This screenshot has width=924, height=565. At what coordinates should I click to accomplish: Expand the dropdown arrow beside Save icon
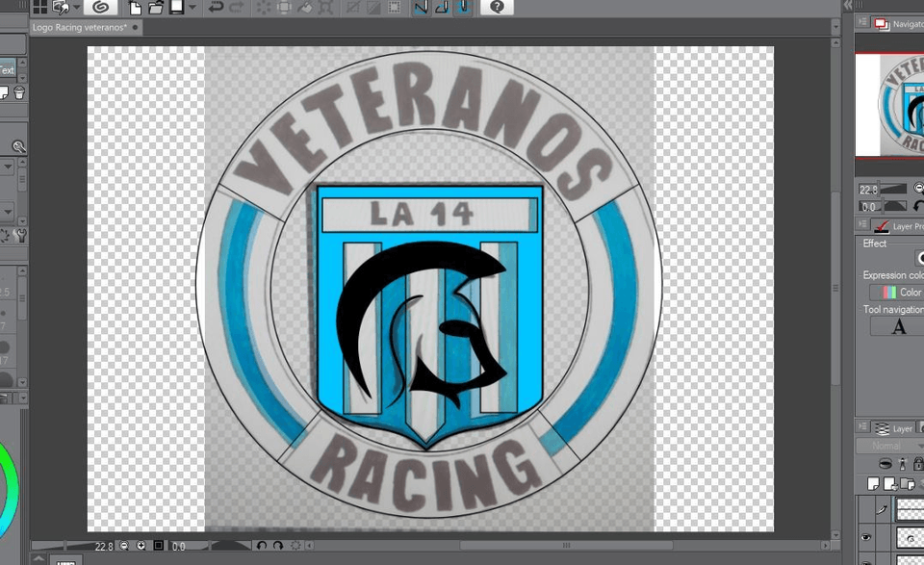(192, 7)
